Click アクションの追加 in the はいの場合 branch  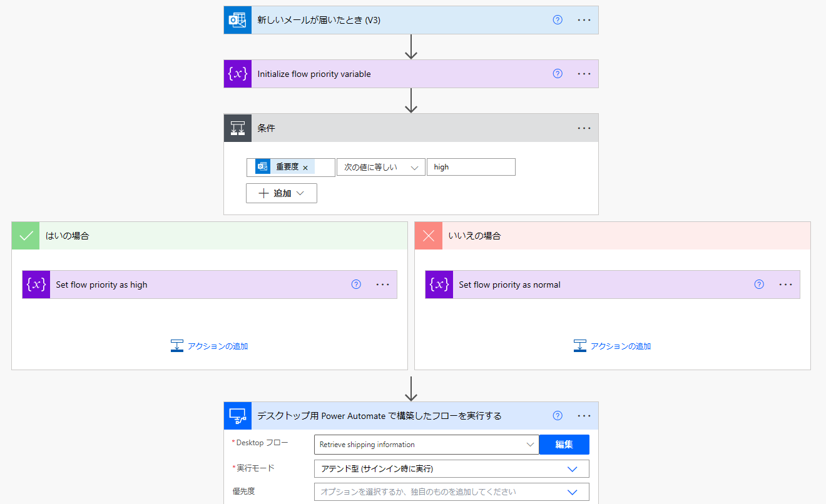coord(210,346)
